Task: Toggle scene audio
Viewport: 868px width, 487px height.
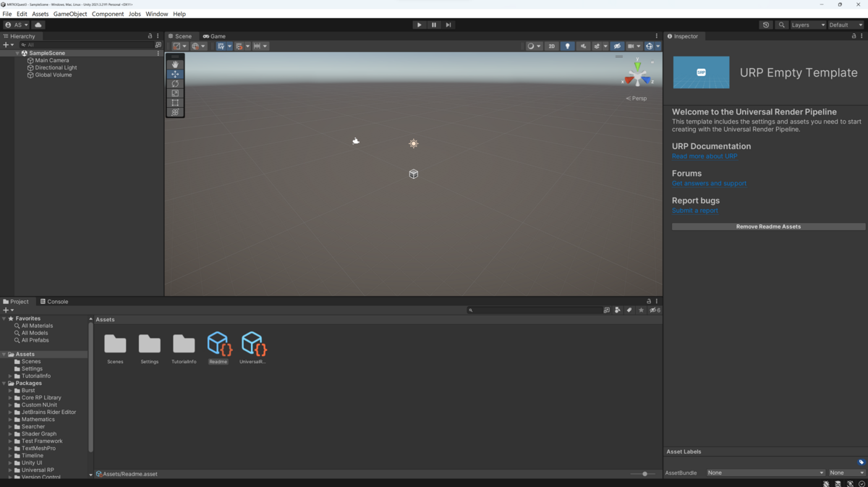Action: (x=583, y=46)
